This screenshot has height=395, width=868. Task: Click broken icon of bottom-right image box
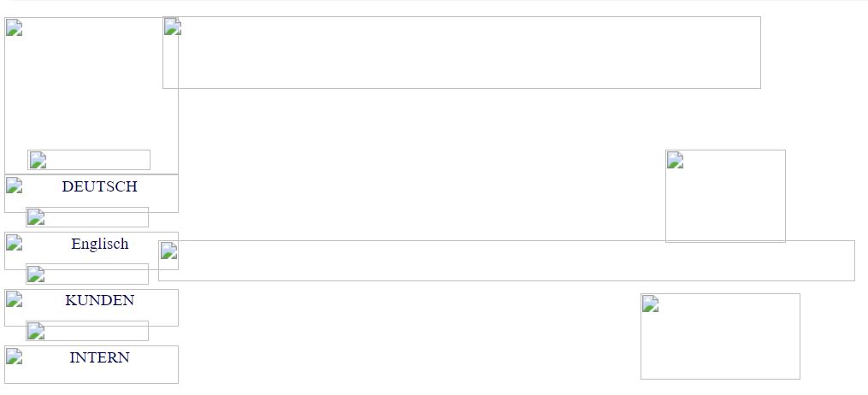tap(651, 304)
